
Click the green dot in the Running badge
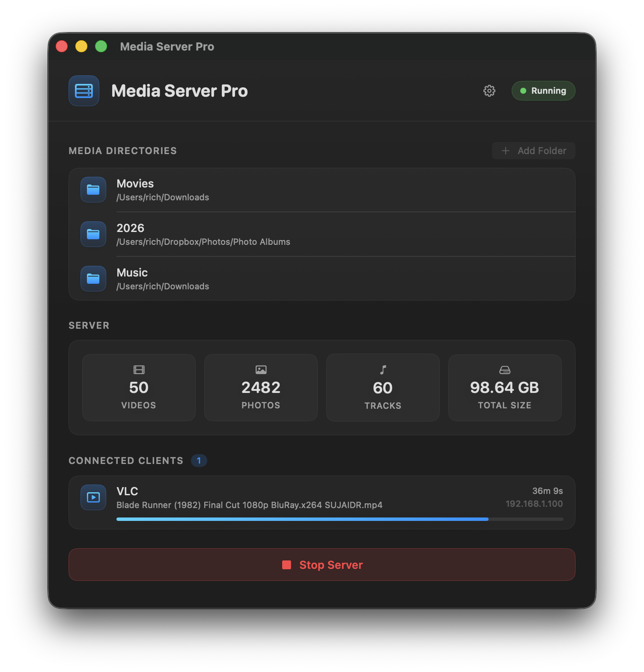click(x=523, y=91)
